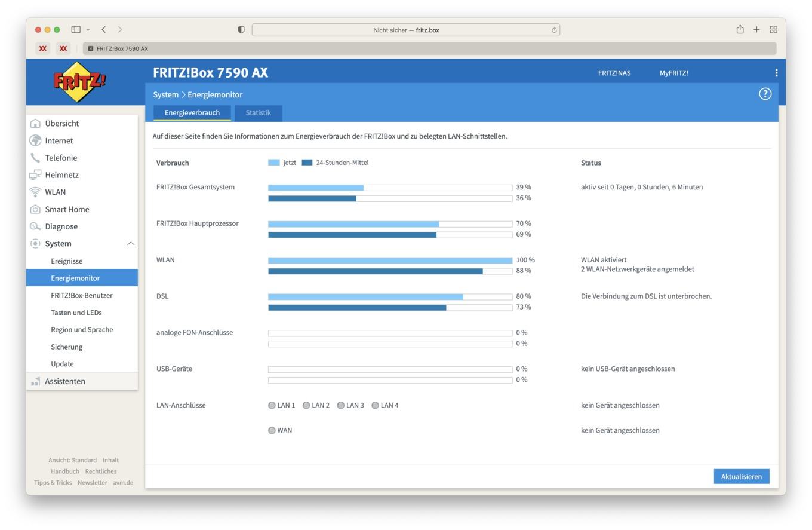812x530 pixels.
Task: Click the WAN status indicator
Action: point(272,430)
